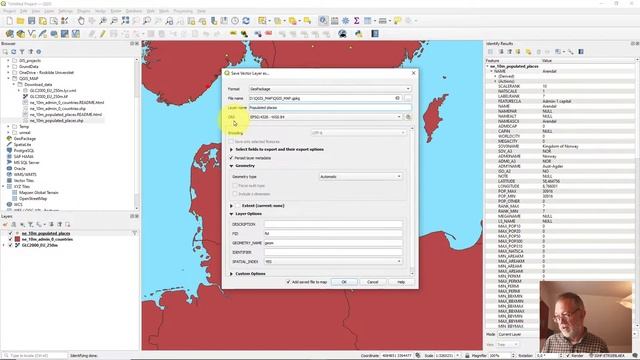Expand Select fields to export section
640x360 pixels.
point(231,149)
